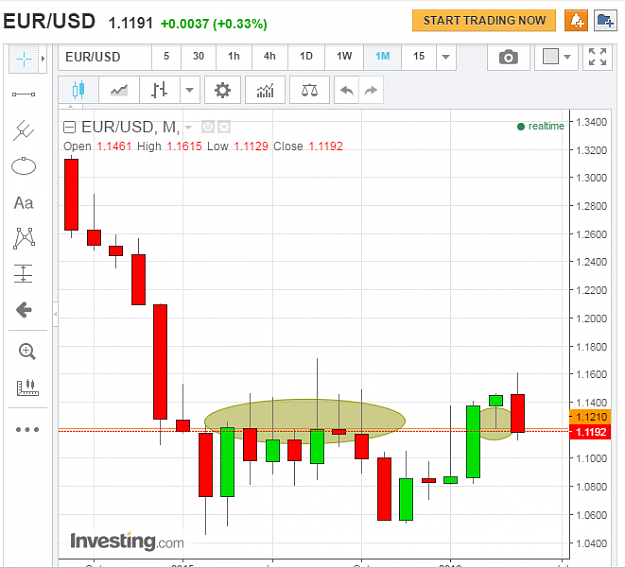The width and height of the screenshot is (625, 568).
Task: Click the 1.1210 orange price label
Action: pos(591,417)
